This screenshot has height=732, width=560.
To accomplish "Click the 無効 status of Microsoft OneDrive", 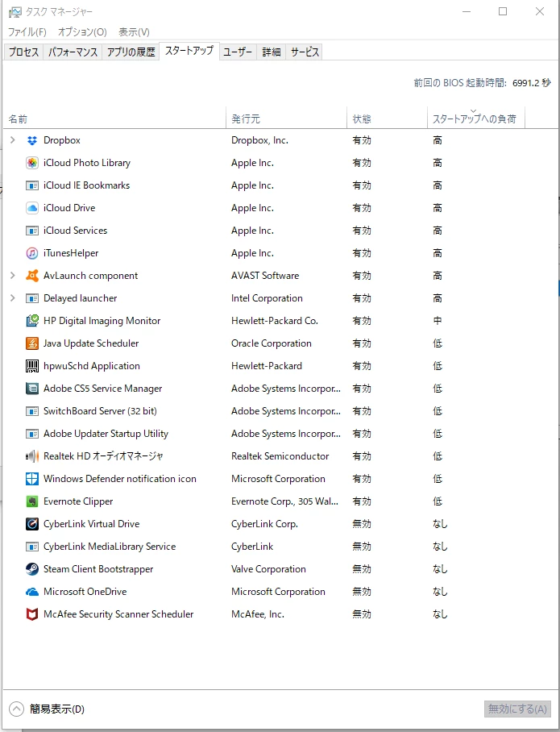I will pos(362,592).
